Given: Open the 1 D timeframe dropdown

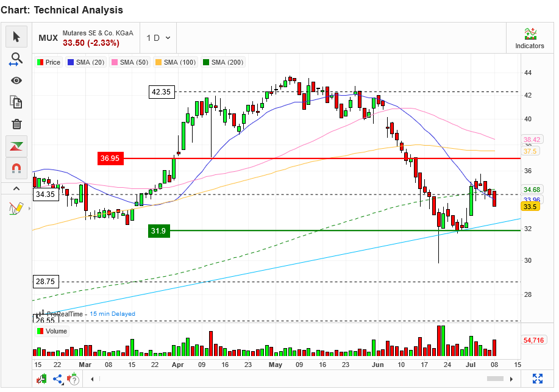Looking at the screenshot, I should coord(157,37).
